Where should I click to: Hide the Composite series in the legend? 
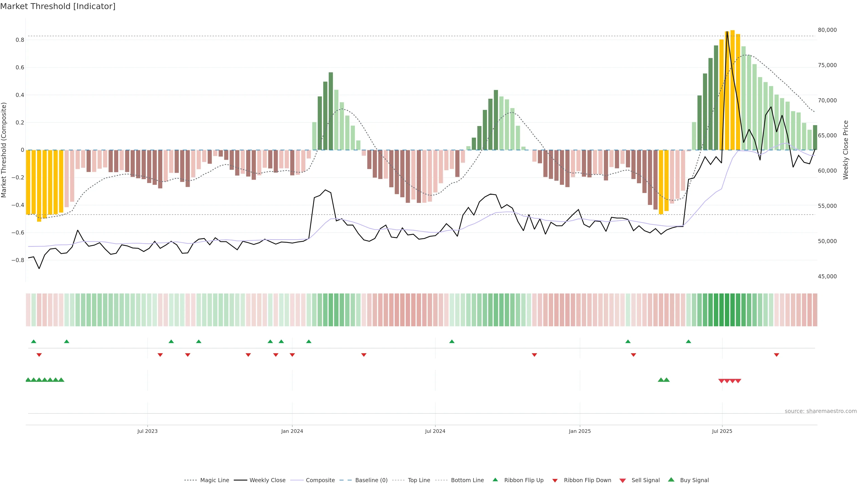[x=320, y=480]
